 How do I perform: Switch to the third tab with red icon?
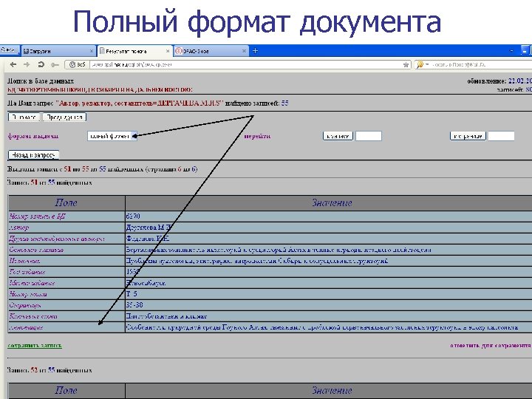tap(211, 51)
